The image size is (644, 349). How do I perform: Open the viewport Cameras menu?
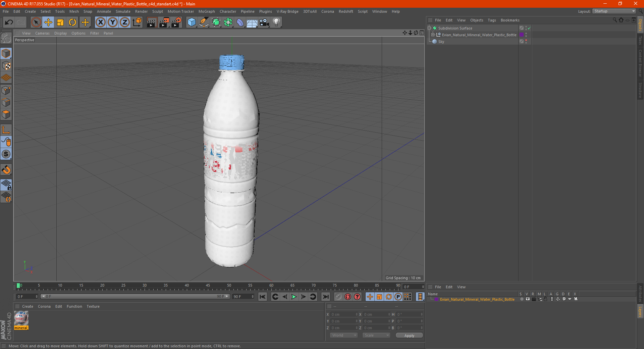click(x=42, y=33)
